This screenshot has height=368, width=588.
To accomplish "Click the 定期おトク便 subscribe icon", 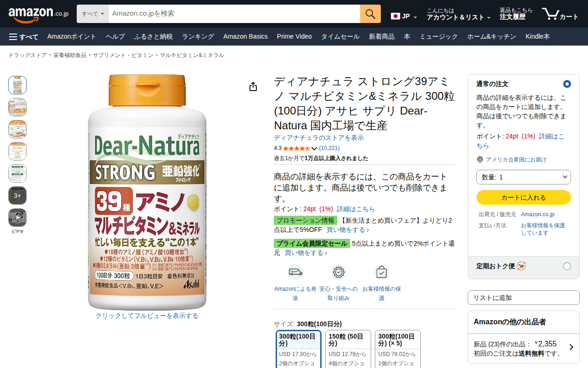I will tap(521, 266).
